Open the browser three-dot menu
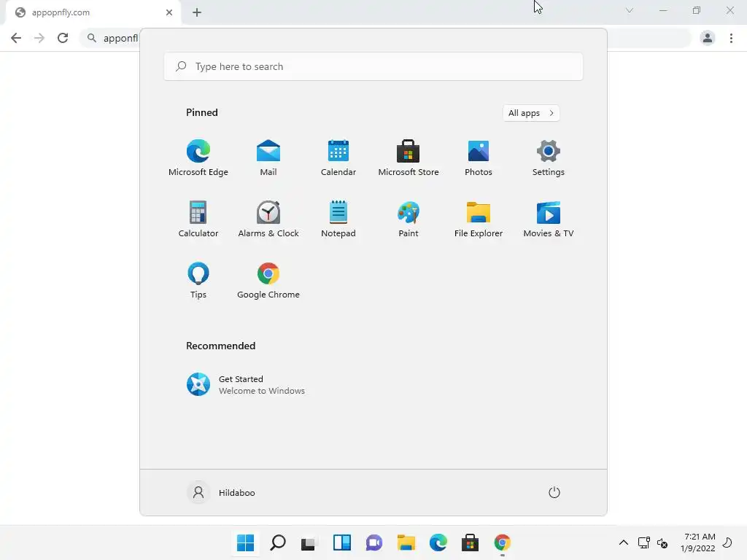The height and width of the screenshot is (560, 747). (x=731, y=38)
